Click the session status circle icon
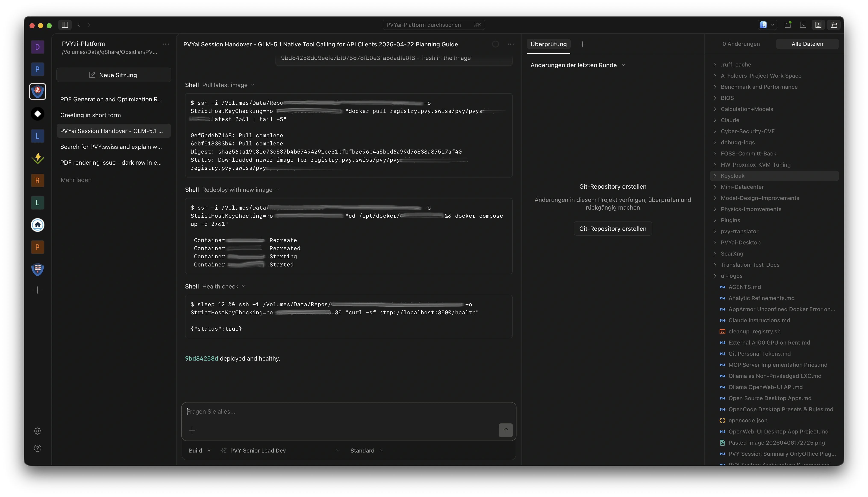 click(496, 44)
